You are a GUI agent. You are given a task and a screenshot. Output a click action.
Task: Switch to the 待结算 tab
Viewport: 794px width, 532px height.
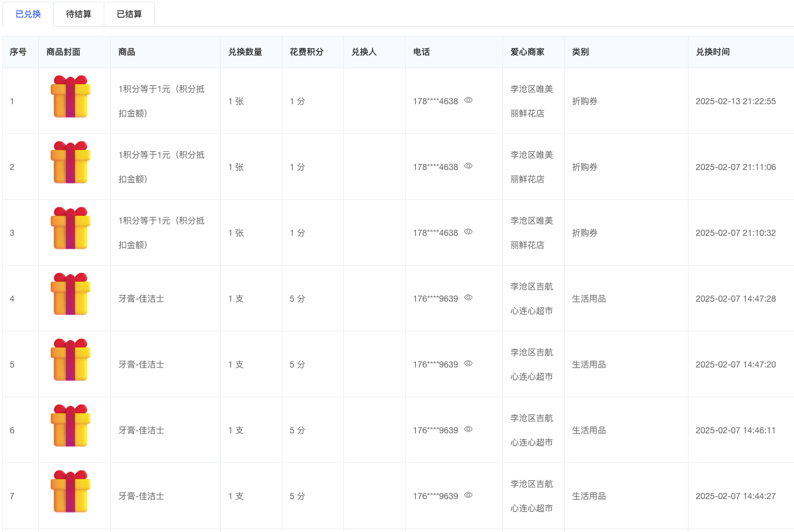pos(79,14)
